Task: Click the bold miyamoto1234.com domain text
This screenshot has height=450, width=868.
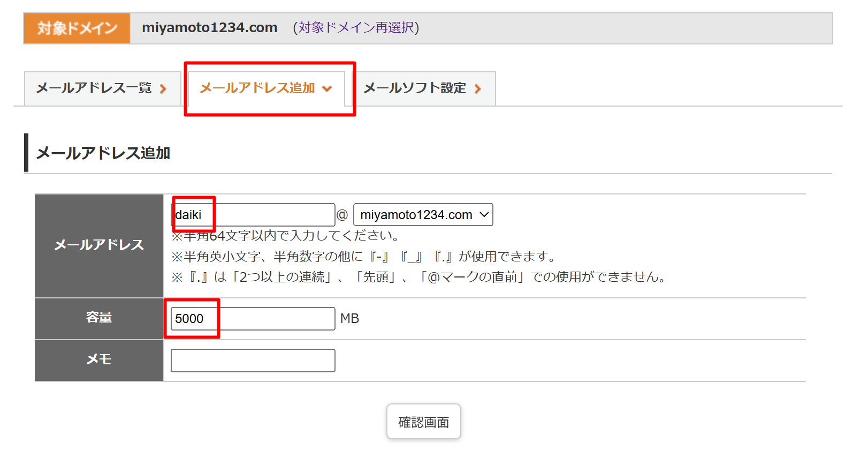Action: click(209, 28)
